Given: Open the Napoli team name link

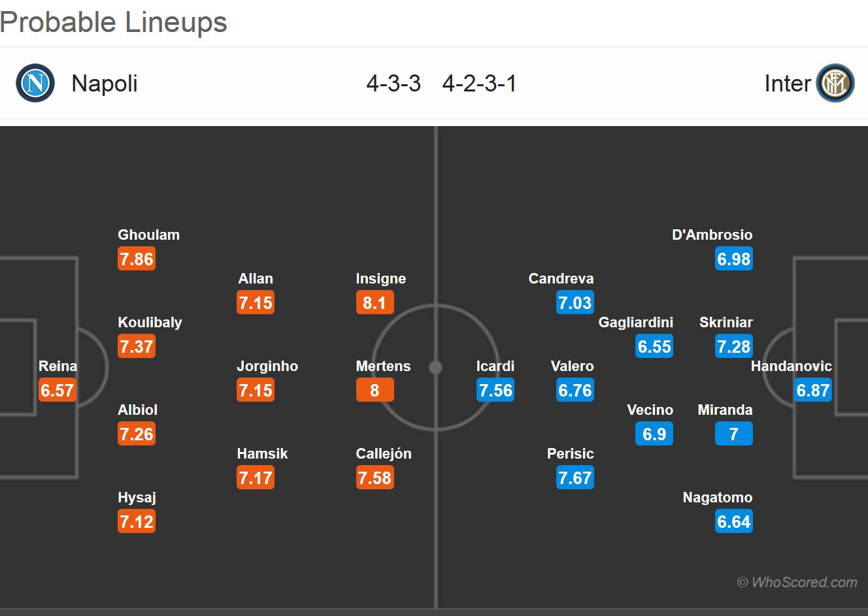Looking at the screenshot, I should click(x=105, y=84).
